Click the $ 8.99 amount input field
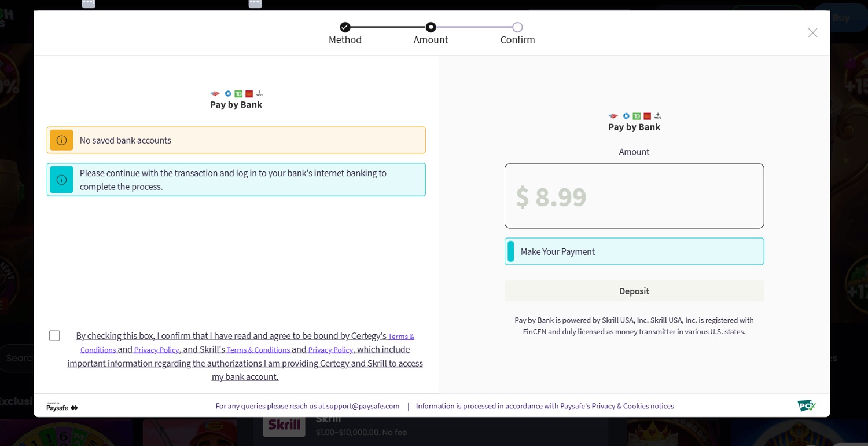 634,196
